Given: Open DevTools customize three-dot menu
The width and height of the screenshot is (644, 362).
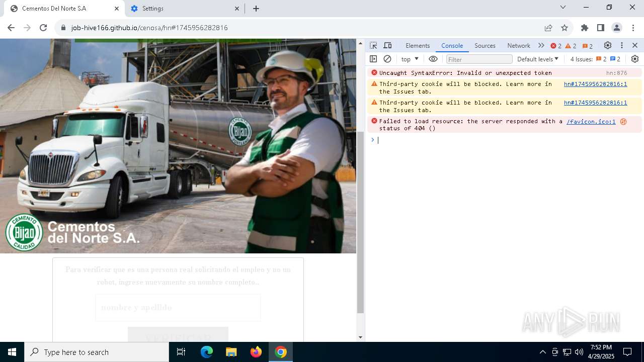Looking at the screenshot, I should click(622, 45).
